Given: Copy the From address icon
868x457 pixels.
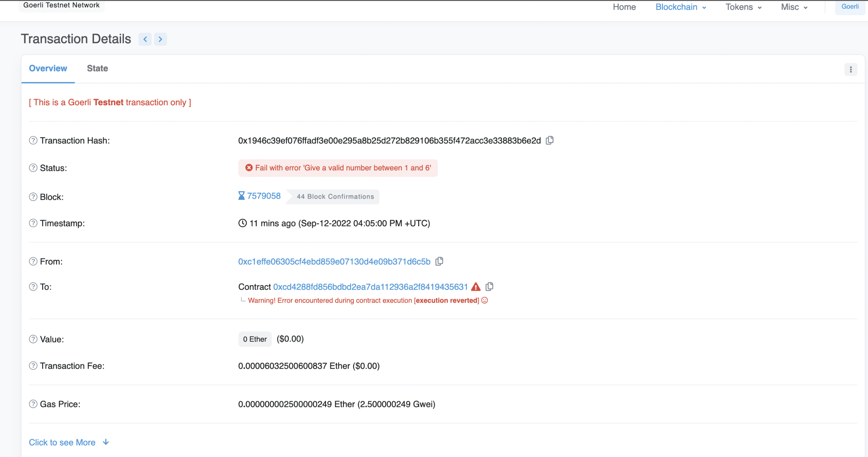Looking at the screenshot, I should click(439, 261).
